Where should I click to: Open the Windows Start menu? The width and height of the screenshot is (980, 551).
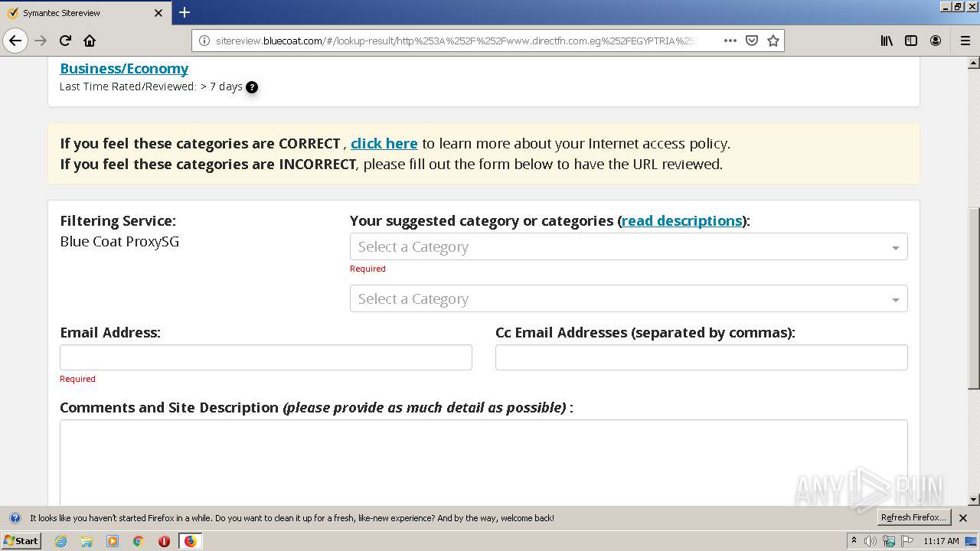[21, 540]
